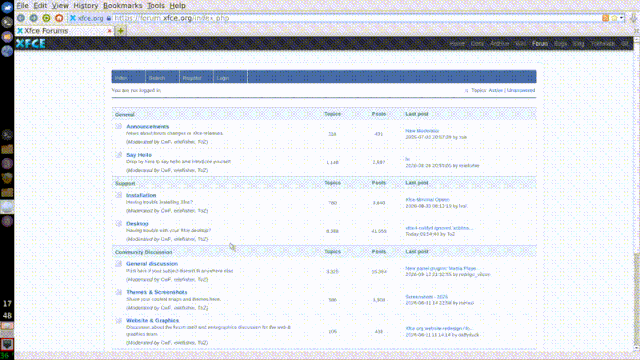The image size is (640, 360).
Task: Click Forum in the Xfce top navigation
Action: coord(540,44)
